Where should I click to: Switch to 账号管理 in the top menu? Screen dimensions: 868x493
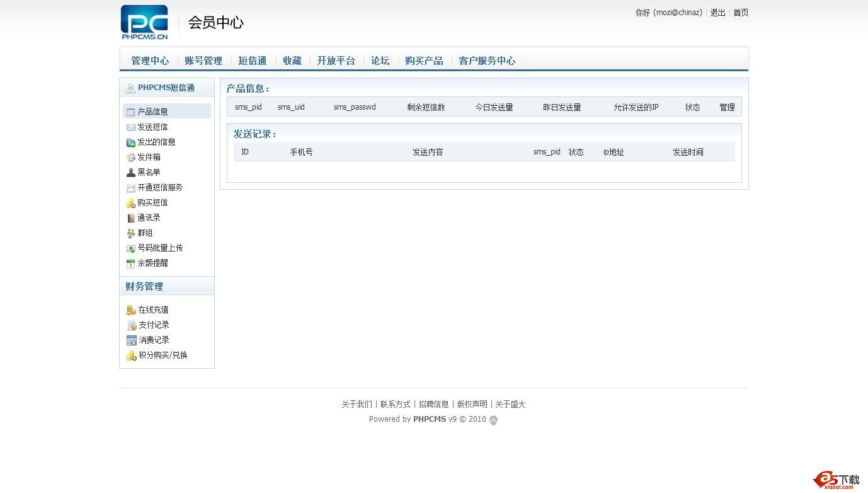(203, 61)
